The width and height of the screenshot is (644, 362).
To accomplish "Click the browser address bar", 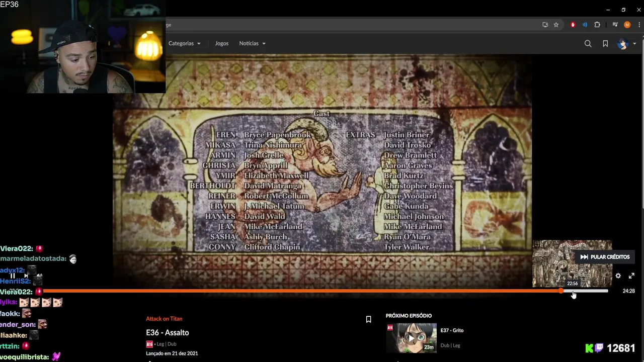I will tap(352, 25).
